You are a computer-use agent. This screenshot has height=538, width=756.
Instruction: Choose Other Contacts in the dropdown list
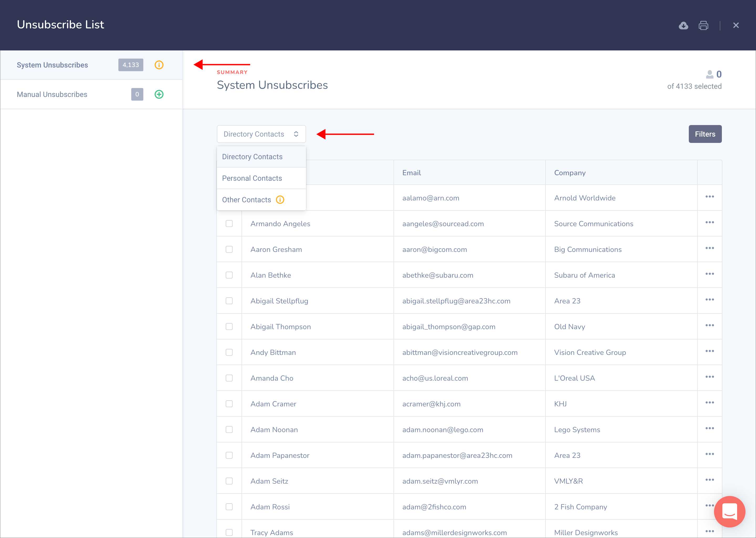[261, 200]
